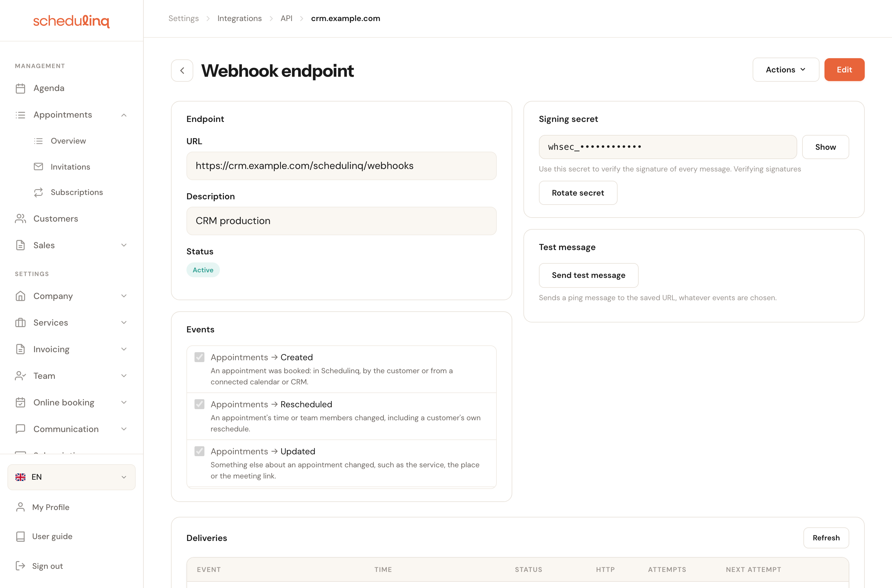Click the Company home icon
892x588 pixels.
[x=20, y=296]
